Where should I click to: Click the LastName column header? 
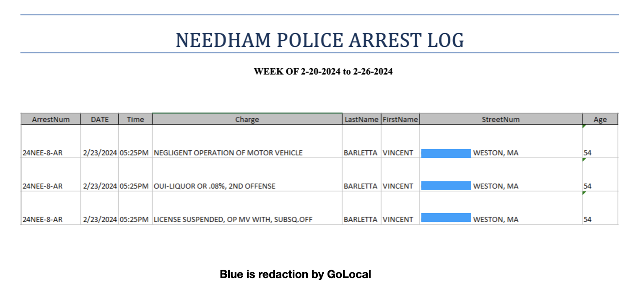(x=361, y=119)
